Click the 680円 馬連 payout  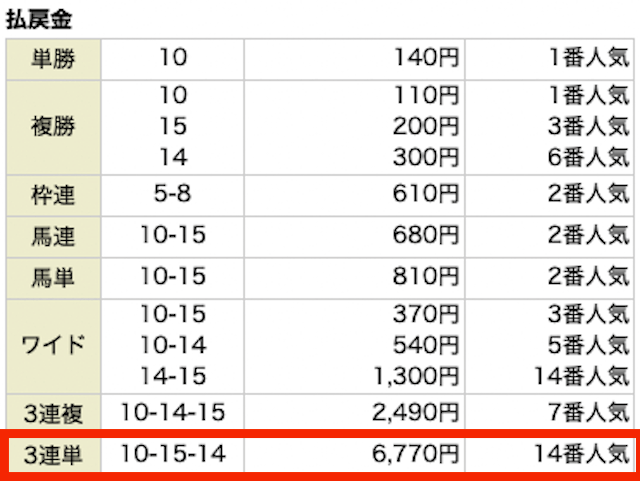pos(426,235)
